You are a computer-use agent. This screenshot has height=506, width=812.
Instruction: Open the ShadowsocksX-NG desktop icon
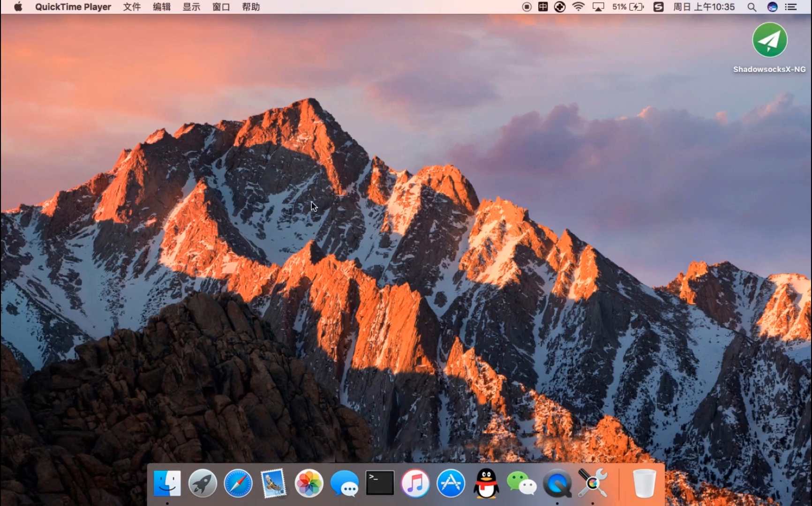tap(769, 41)
